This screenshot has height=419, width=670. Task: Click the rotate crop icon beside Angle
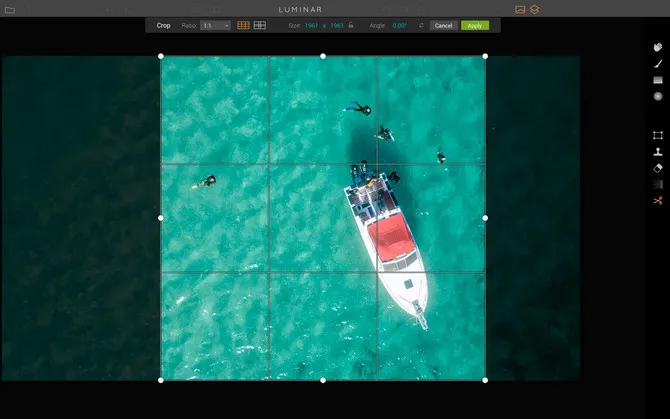pos(422,25)
